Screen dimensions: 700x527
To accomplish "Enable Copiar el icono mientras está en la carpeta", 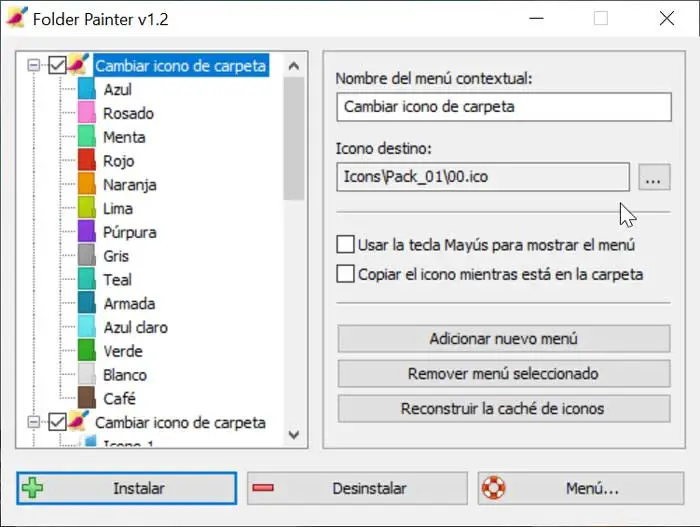I will coord(345,274).
